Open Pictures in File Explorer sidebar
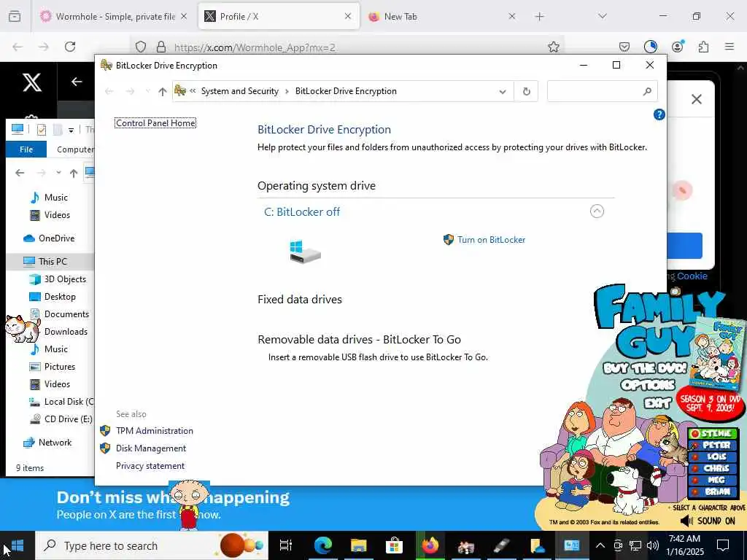747x560 pixels. (x=60, y=367)
